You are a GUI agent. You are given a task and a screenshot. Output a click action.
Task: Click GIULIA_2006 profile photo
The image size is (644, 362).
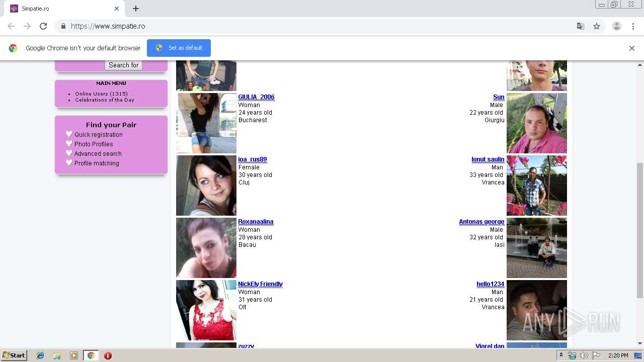point(206,123)
